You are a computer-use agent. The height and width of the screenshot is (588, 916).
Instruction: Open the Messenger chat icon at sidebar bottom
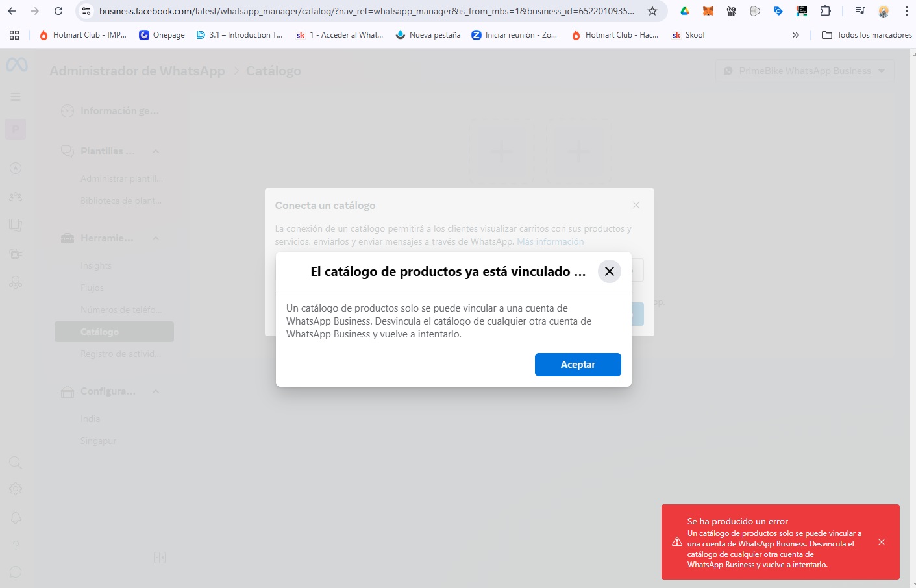(x=16, y=572)
